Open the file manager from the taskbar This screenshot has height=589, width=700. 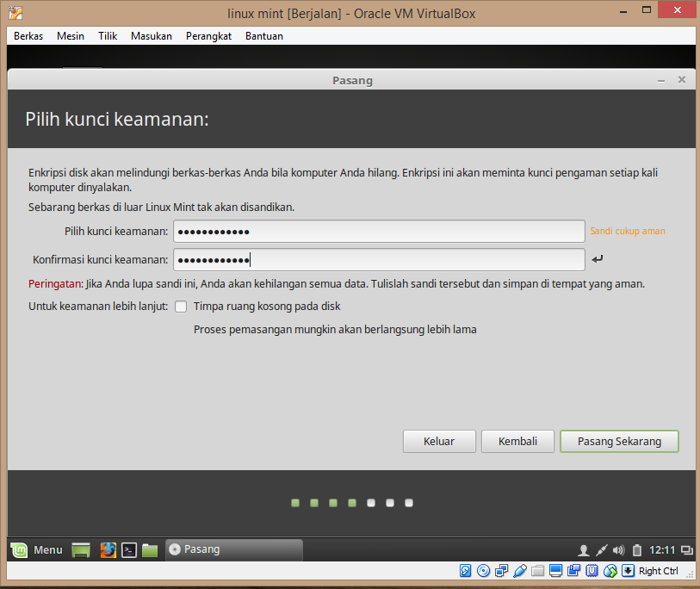[149, 549]
